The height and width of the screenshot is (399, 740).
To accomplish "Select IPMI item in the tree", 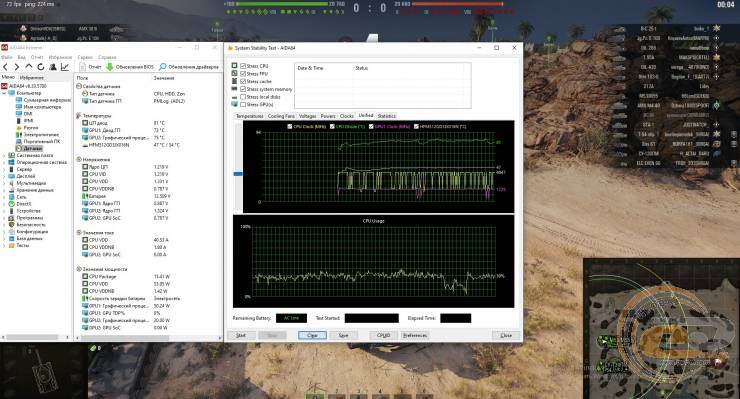I will (25, 121).
